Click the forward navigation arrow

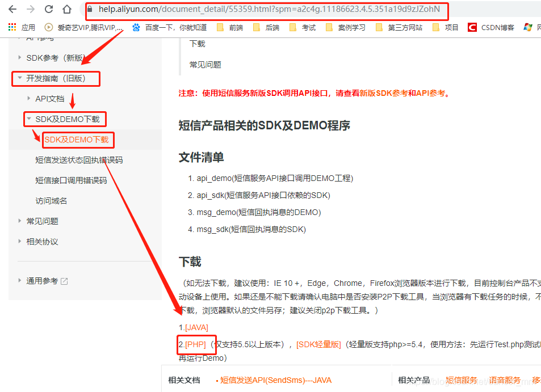coord(32,10)
